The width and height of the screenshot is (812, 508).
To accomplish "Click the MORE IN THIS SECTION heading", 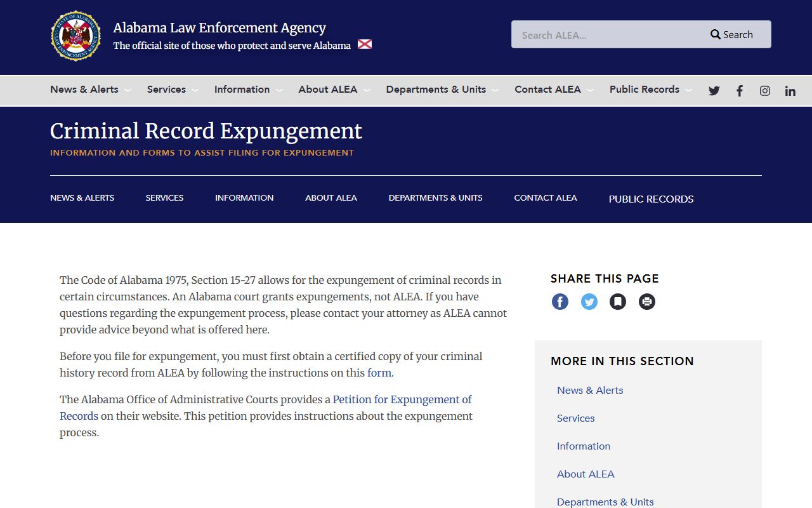I will point(622,361).
